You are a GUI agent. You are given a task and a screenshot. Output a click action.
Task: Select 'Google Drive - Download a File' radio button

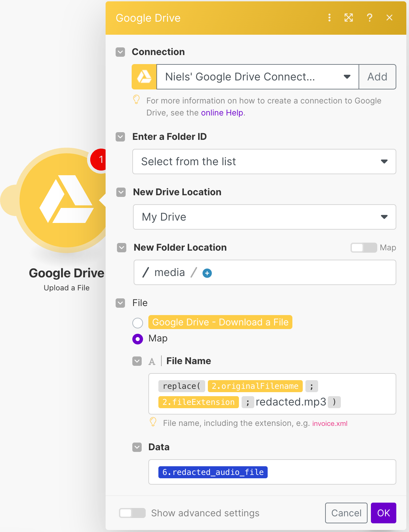[x=138, y=323]
